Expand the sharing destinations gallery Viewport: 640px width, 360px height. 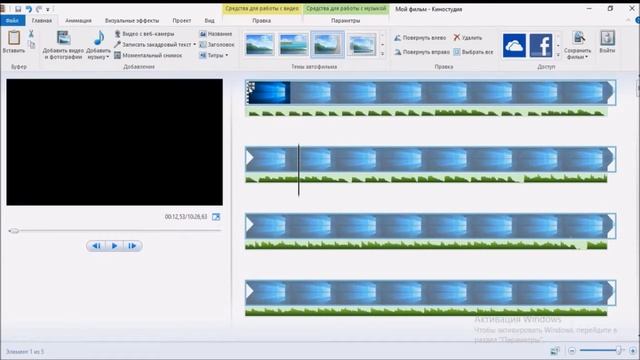558,55
